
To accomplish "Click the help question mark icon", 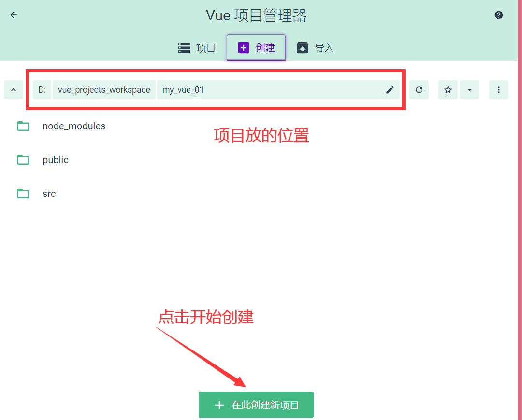I will coord(498,15).
